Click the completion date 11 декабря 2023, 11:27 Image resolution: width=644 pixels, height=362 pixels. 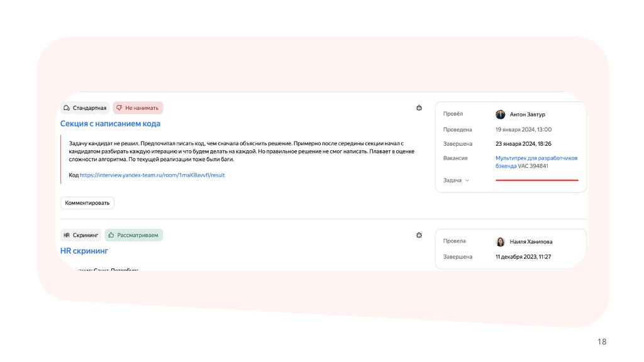523,257
